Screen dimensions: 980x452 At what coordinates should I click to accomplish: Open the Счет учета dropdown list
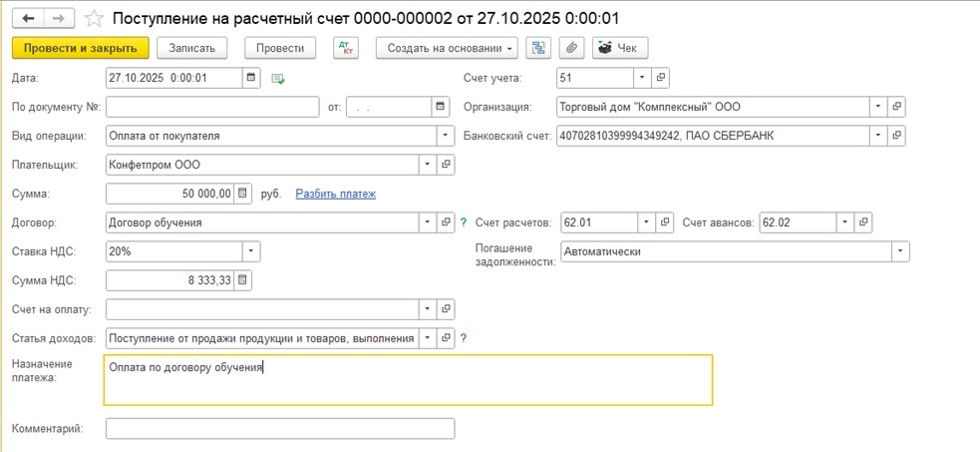(642, 78)
